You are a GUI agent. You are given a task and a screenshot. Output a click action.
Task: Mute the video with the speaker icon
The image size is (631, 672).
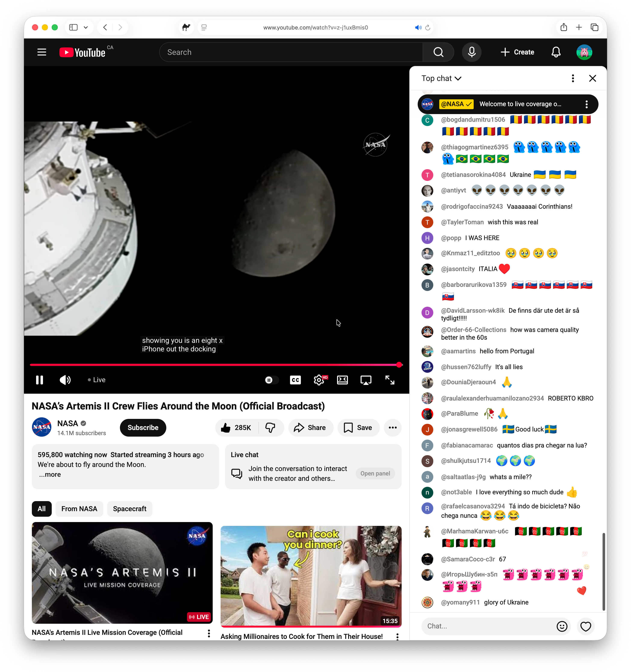pyautogui.click(x=65, y=380)
